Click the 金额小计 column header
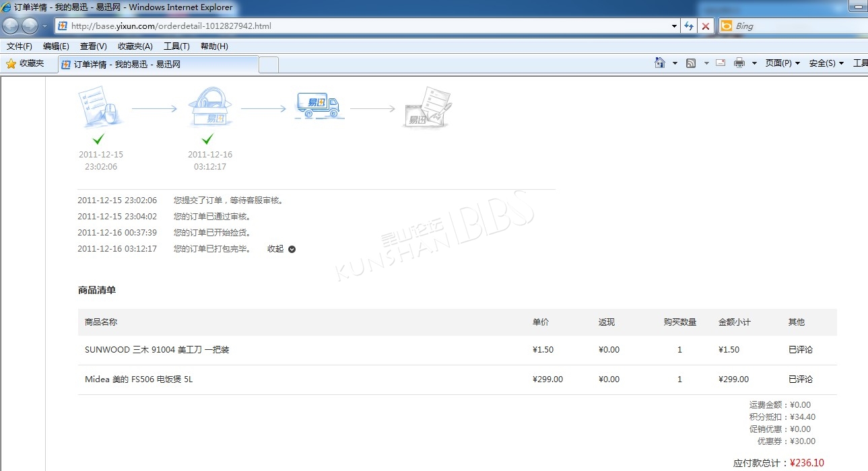The width and height of the screenshot is (868, 471). pyautogui.click(x=735, y=322)
